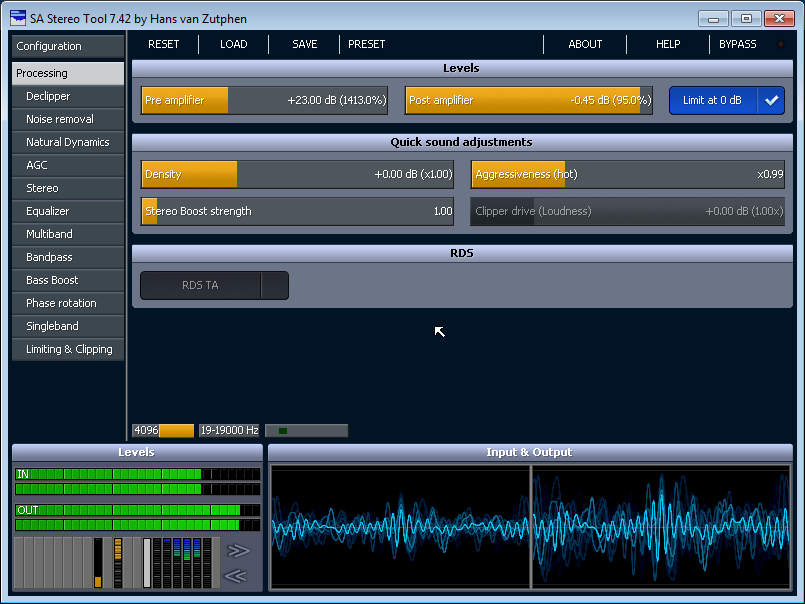Toggle the RDS TA switch
Image resolution: width=805 pixels, height=604 pixels.
pyautogui.click(x=214, y=286)
